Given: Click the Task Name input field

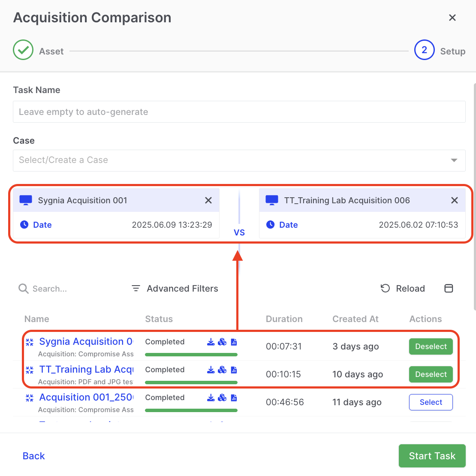Looking at the screenshot, I should pos(239,112).
